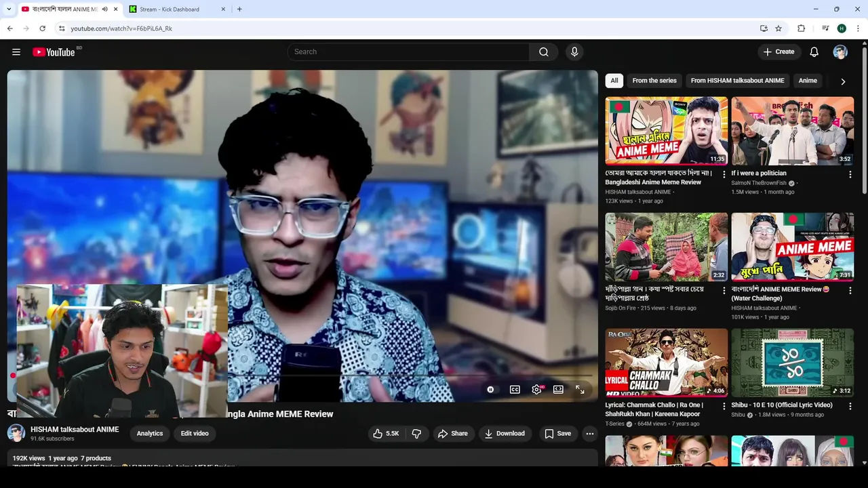Open the notifications bell
Viewport: 868px width, 488px height.
[x=814, y=52]
